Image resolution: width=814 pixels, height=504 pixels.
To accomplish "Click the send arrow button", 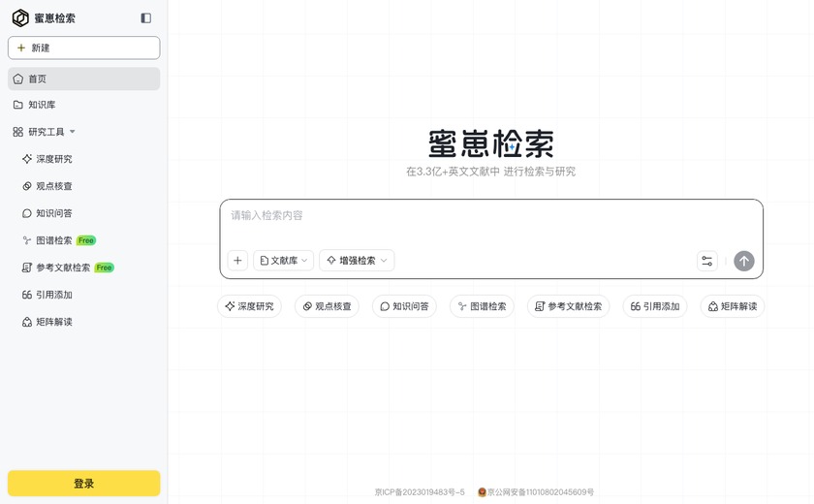I will (744, 261).
